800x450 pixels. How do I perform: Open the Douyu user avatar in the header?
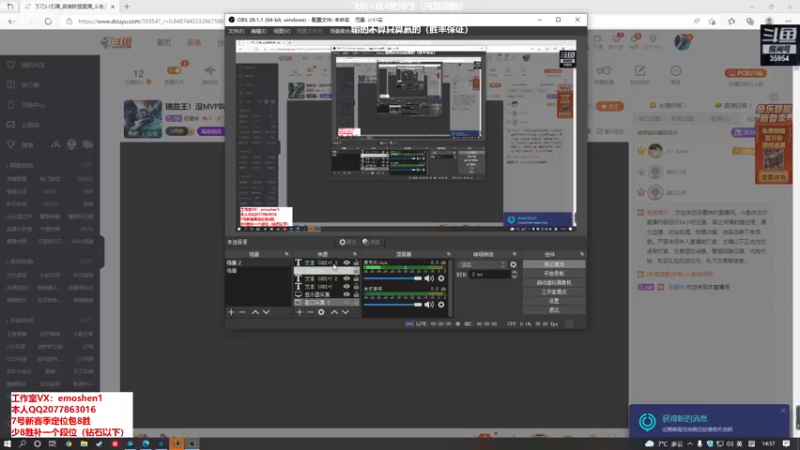tap(682, 42)
